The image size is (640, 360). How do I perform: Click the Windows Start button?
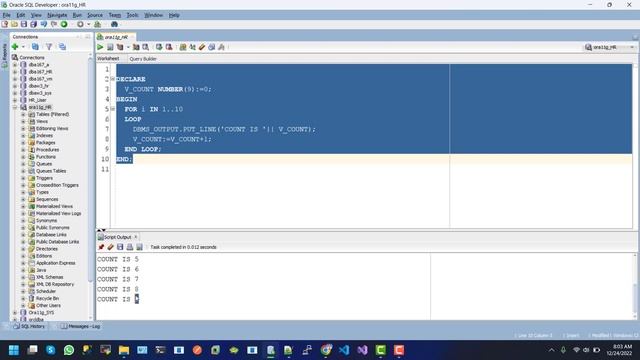pos(14,350)
